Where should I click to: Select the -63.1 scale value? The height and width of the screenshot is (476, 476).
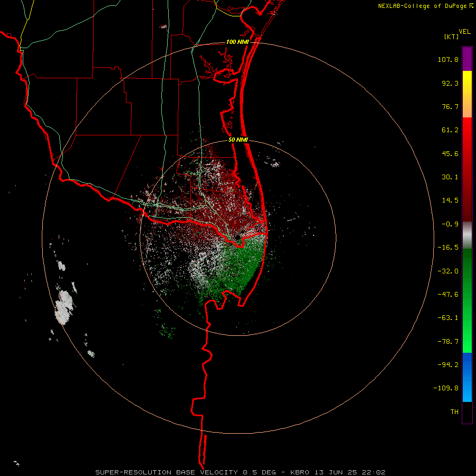pyautogui.click(x=448, y=318)
